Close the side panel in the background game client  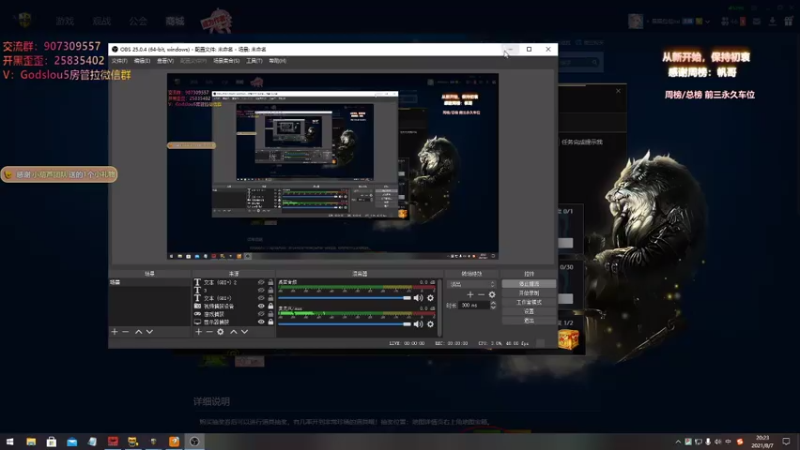pyautogui.click(x=618, y=91)
